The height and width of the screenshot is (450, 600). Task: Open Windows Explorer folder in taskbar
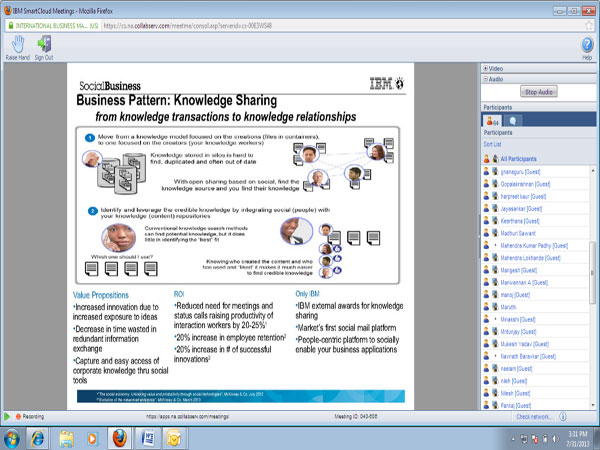[66, 438]
